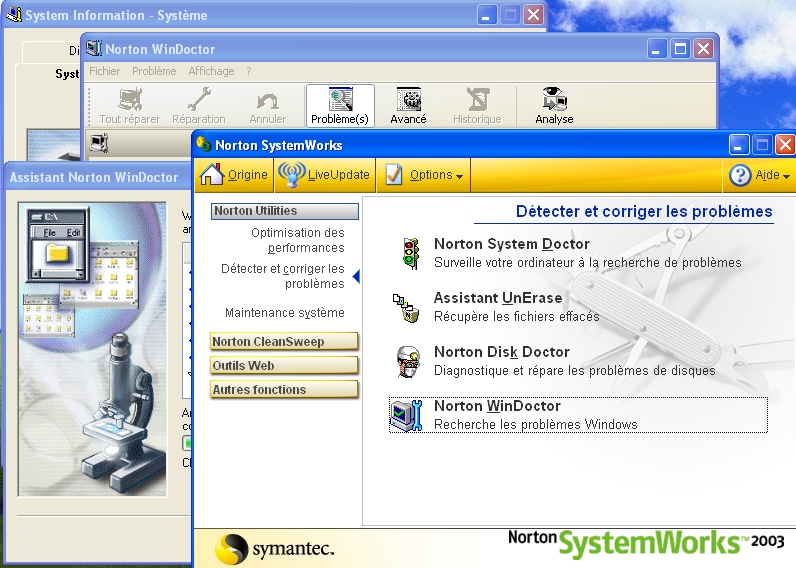796x568 pixels.
Task: Select Optimisation des performances link
Action: 297,240
